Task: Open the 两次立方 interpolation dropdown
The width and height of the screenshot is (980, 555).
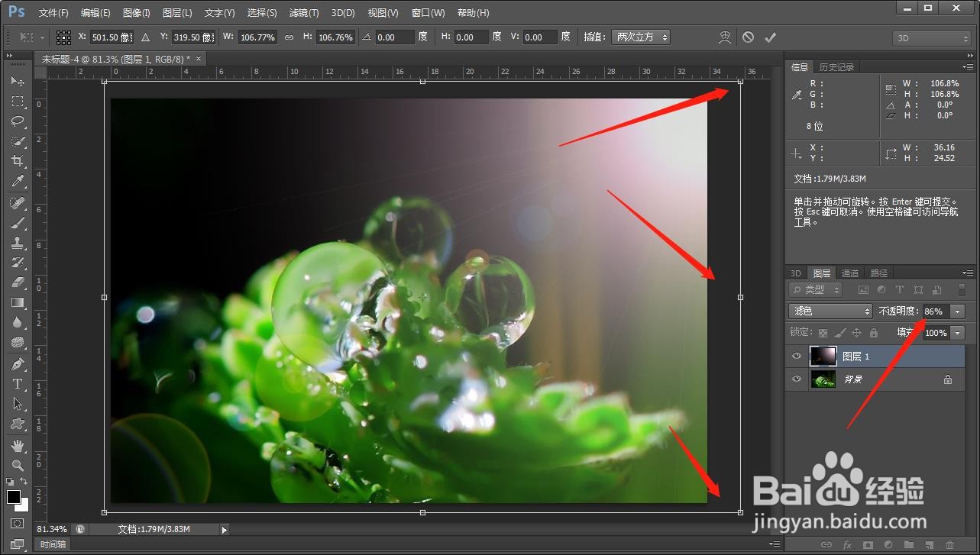Action: pos(640,37)
